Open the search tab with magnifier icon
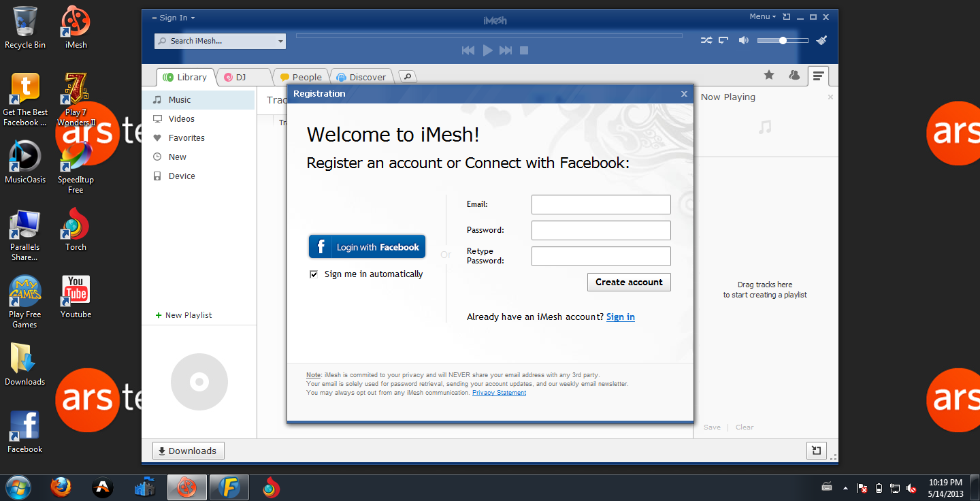The height and width of the screenshot is (501, 980). [407, 77]
